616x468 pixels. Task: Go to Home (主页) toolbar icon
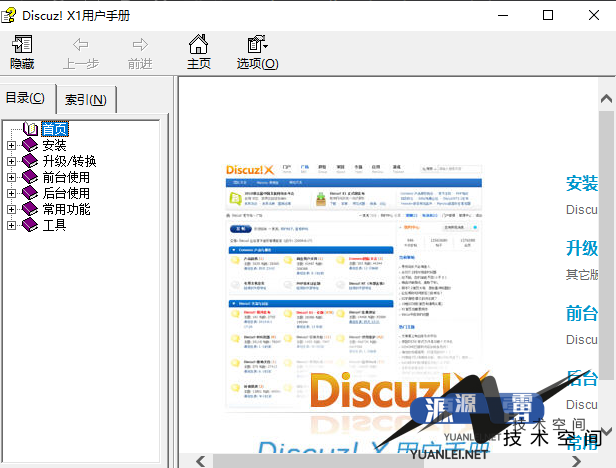[198, 44]
